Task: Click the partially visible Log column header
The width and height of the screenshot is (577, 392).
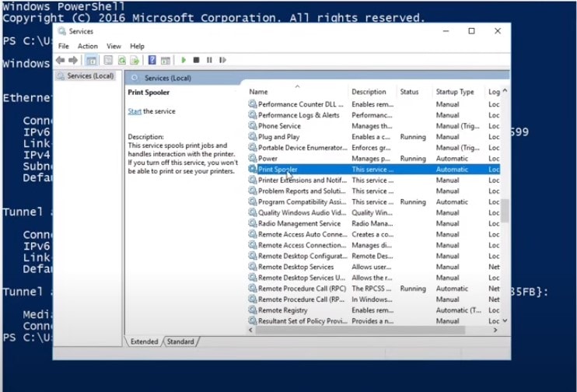Action: [x=494, y=92]
